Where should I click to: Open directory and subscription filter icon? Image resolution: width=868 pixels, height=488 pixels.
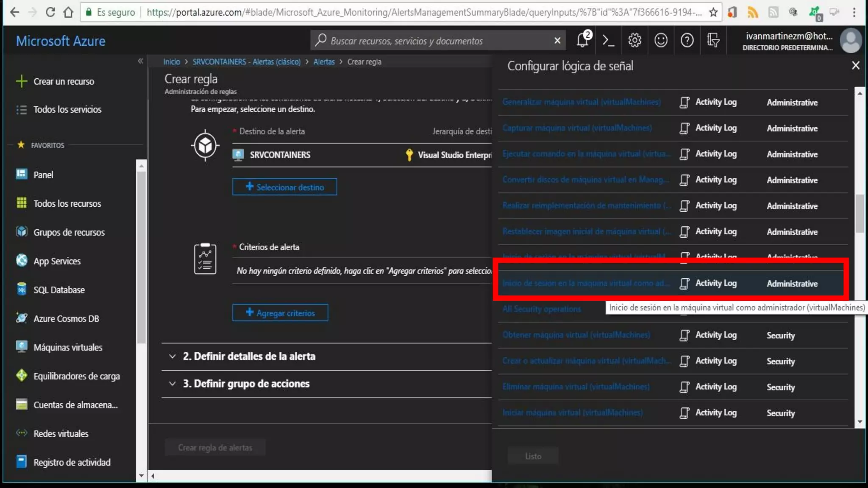point(713,41)
